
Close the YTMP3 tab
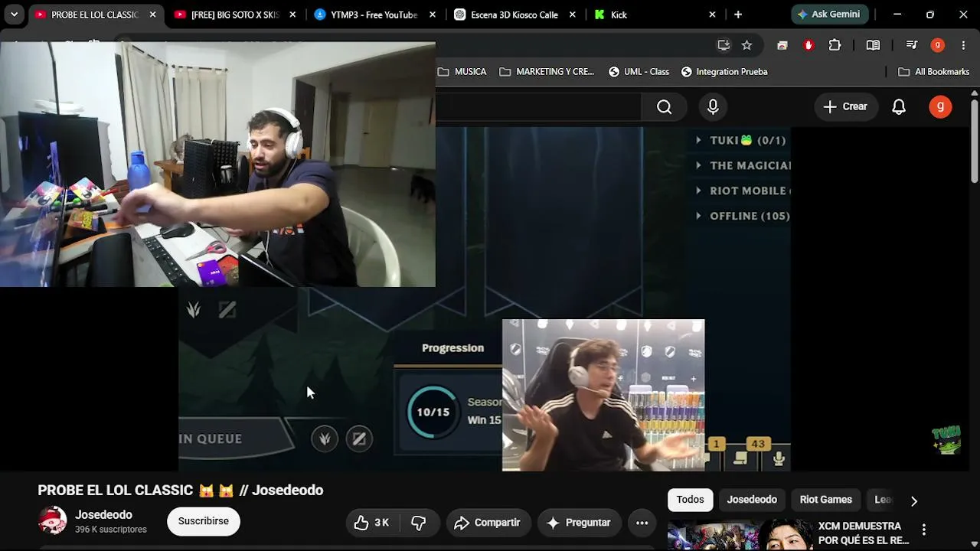[433, 15]
